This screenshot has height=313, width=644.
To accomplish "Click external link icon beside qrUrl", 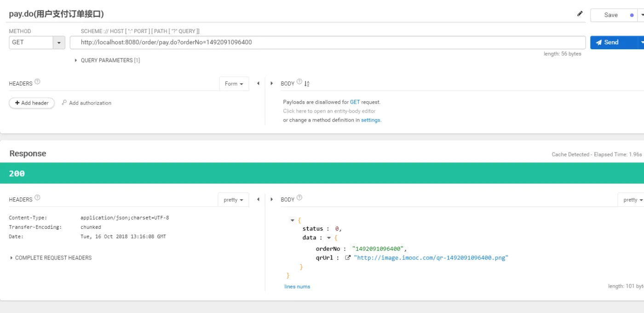I will (x=348, y=258).
